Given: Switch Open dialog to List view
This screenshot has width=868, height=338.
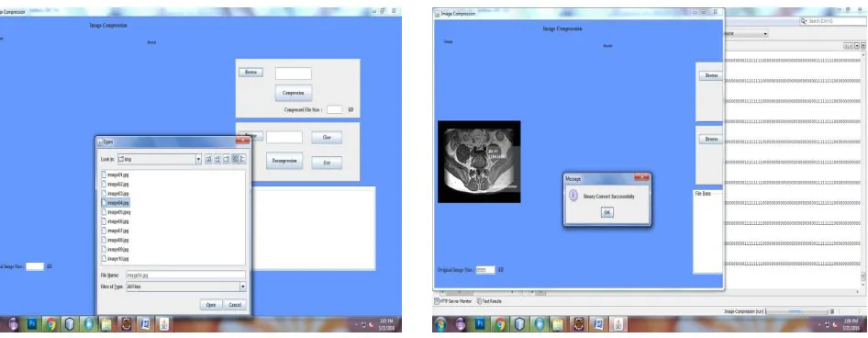Looking at the screenshot, I should tap(235, 159).
